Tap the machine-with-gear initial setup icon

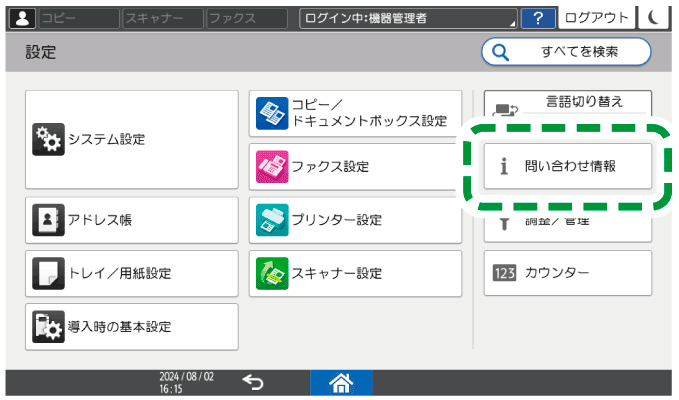48,327
